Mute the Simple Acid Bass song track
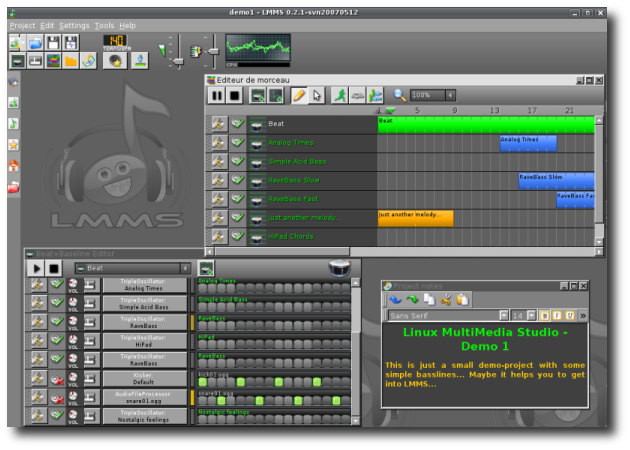The image size is (630, 450). tap(237, 161)
